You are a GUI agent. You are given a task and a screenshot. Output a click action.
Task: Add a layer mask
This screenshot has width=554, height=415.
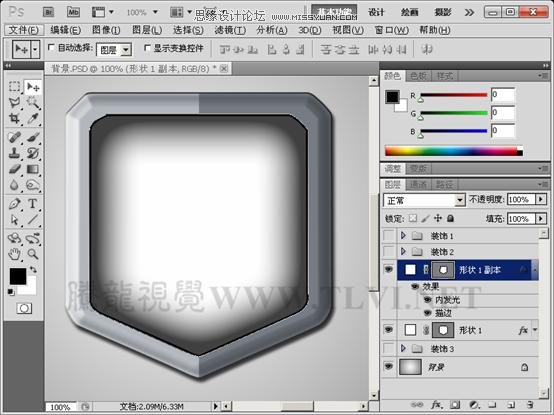click(x=455, y=404)
